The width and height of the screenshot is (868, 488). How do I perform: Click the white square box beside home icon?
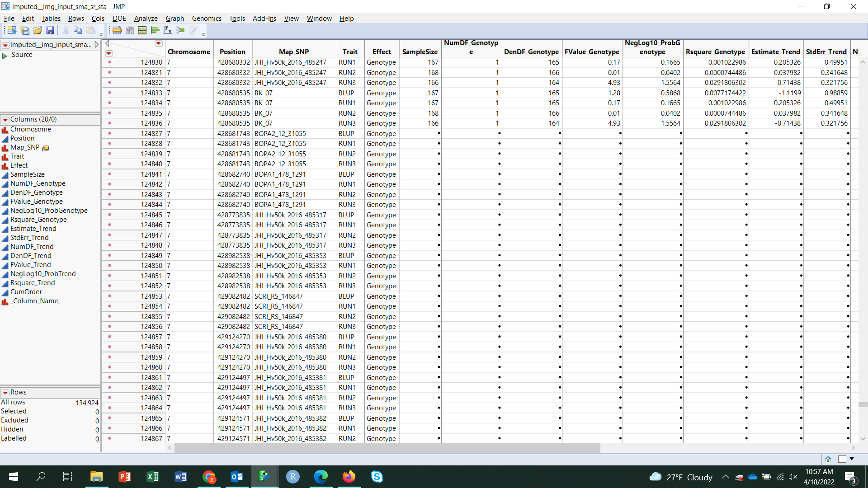tap(842, 459)
